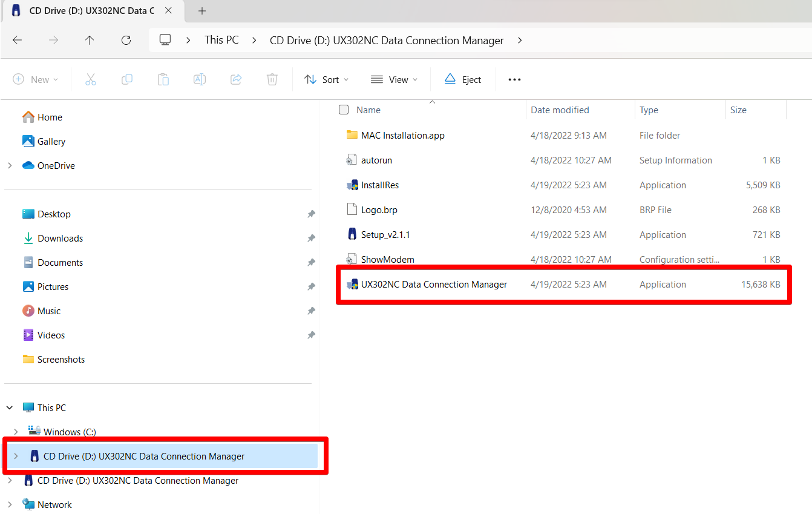The width and height of the screenshot is (812, 514).
Task: Open a new tab with the plus button
Action: pos(202,11)
